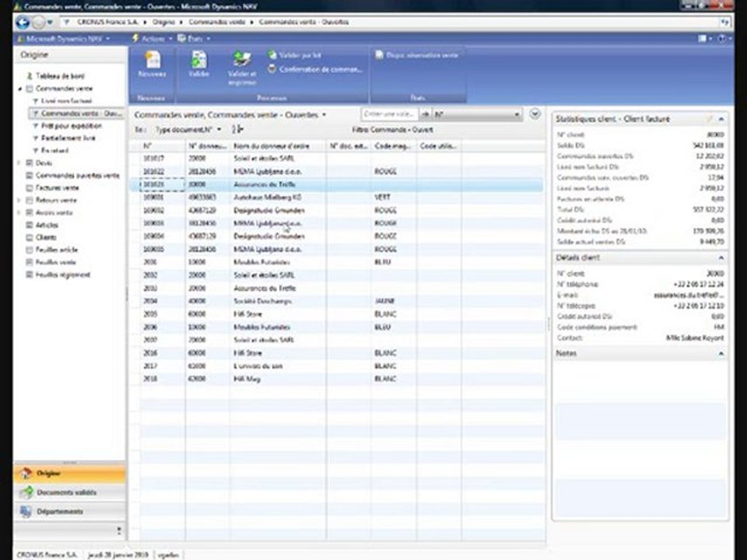The height and width of the screenshot is (560, 747).
Task: Click Valider par lot in ribbon
Action: [x=294, y=55]
